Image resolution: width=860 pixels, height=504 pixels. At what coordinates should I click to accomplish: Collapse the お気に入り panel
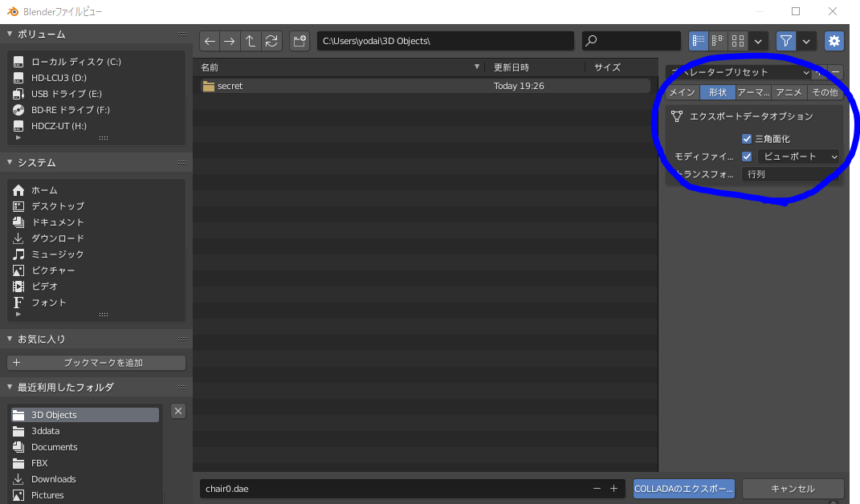point(10,339)
